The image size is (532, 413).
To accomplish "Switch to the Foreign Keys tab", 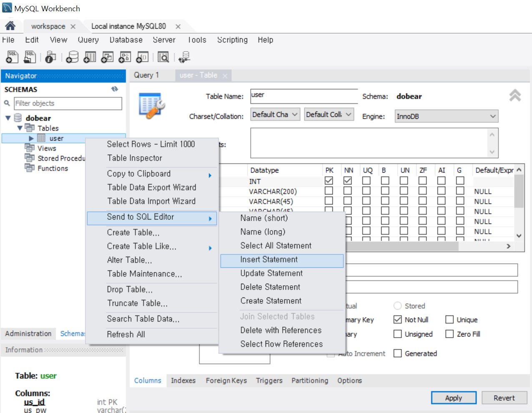I will coord(226,380).
